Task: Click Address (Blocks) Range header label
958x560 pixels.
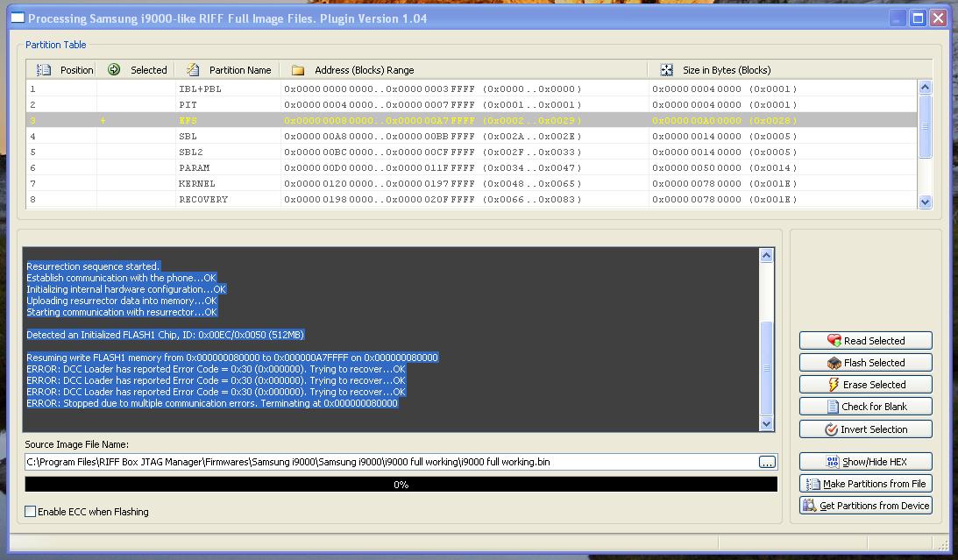Action: click(x=364, y=70)
